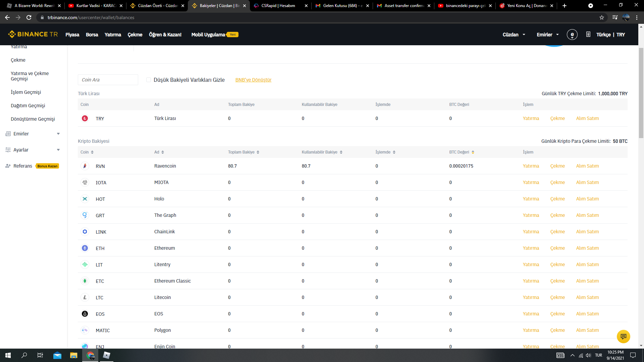Click the LIT Litentry coin icon
This screenshot has width=644, height=362.
pos(85,264)
